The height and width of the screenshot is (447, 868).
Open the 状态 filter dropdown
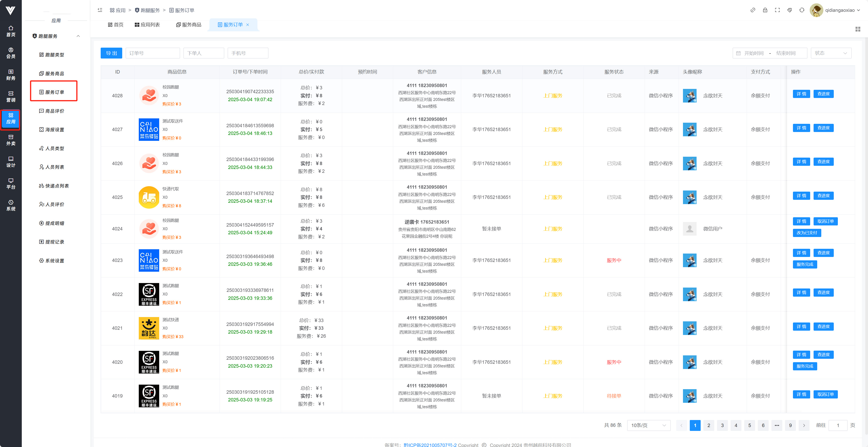831,53
